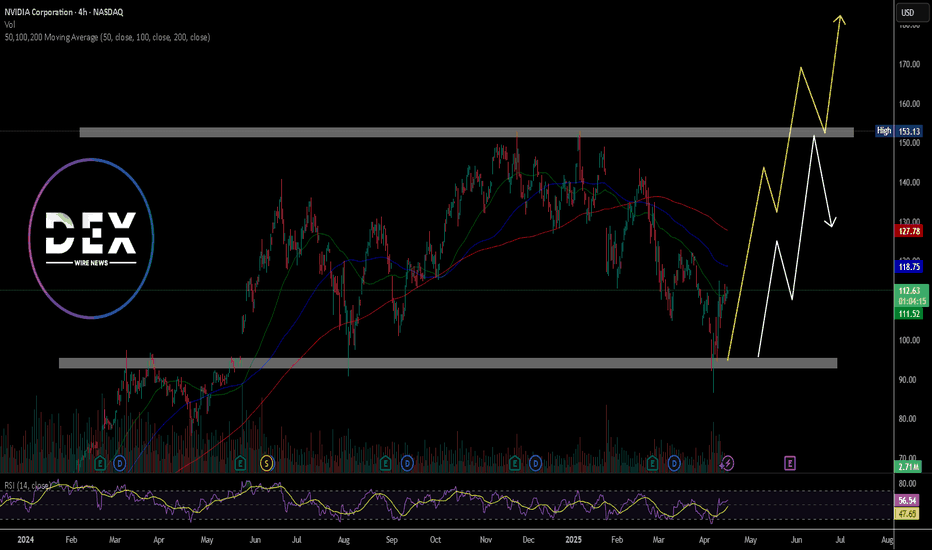Click the dividend marker near September 2024

pyautogui.click(x=407, y=463)
